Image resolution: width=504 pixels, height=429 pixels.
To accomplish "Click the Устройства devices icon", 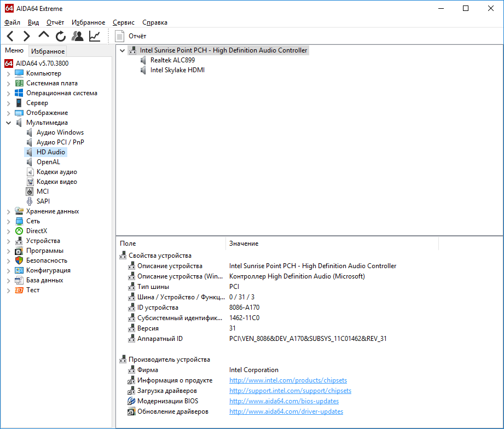I will point(19,241).
